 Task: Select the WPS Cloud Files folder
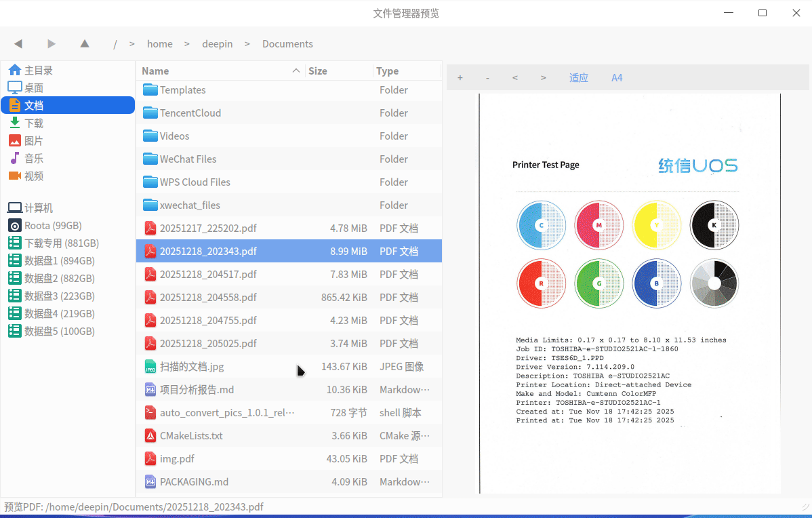point(289,182)
